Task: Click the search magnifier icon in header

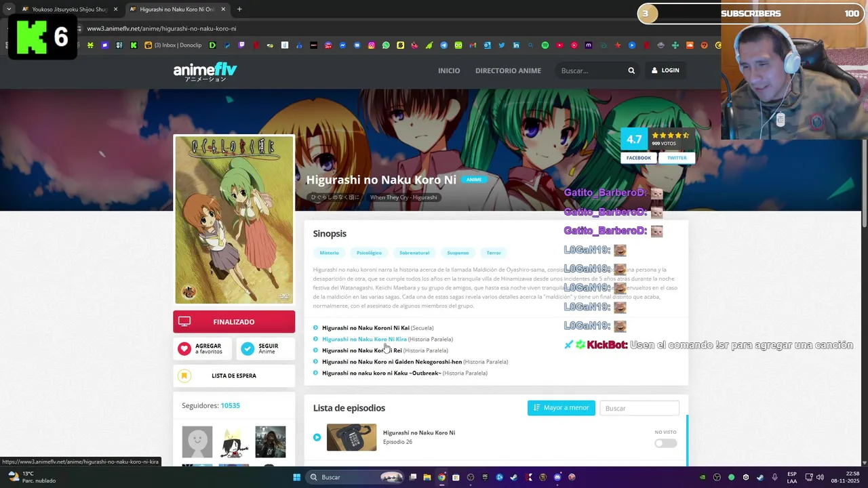Action: pyautogui.click(x=631, y=70)
